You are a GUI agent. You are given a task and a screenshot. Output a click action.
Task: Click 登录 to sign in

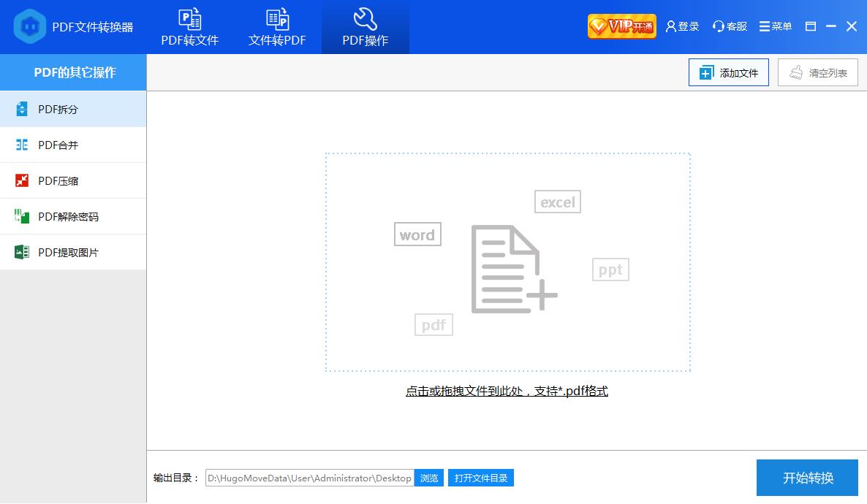(682, 26)
